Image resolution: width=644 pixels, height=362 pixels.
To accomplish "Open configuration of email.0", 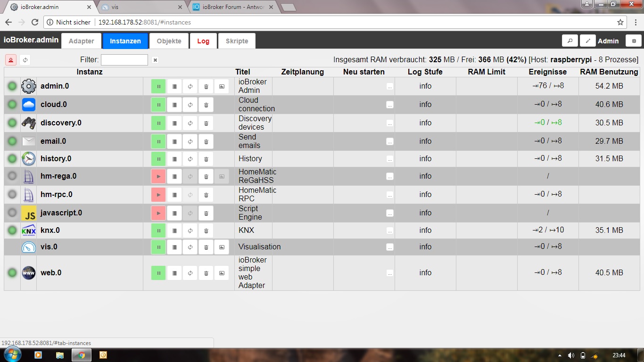I will 174,141.
